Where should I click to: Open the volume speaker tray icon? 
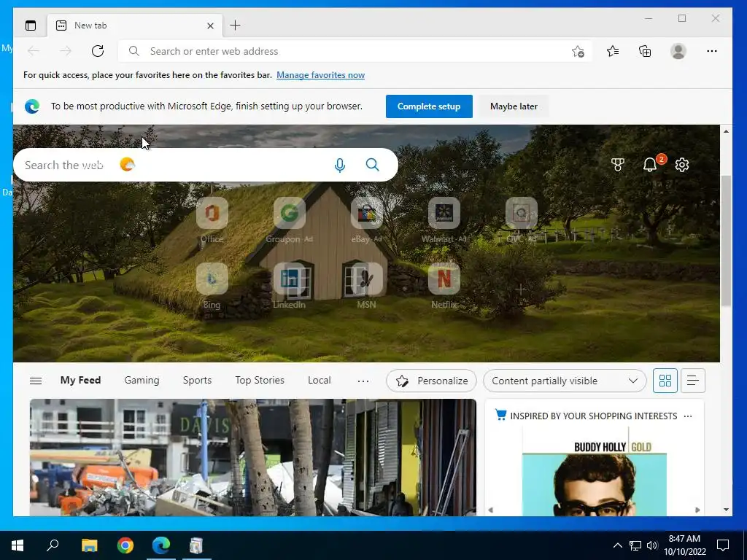coord(652,545)
